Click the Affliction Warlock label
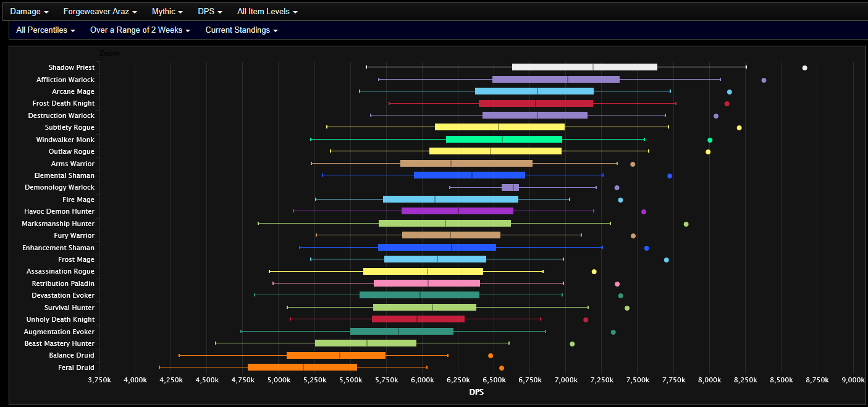 65,80
